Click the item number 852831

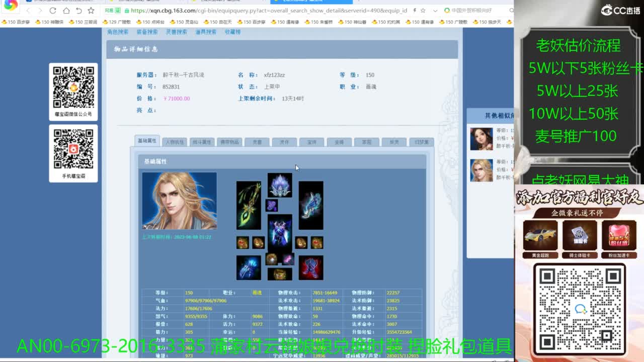pos(171,87)
